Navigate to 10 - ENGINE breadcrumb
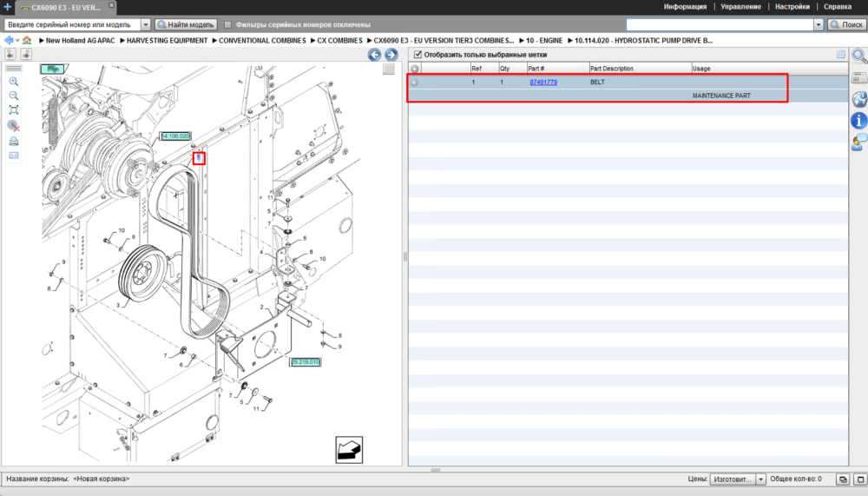The width and height of the screenshot is (868, 496). (544, 41)
